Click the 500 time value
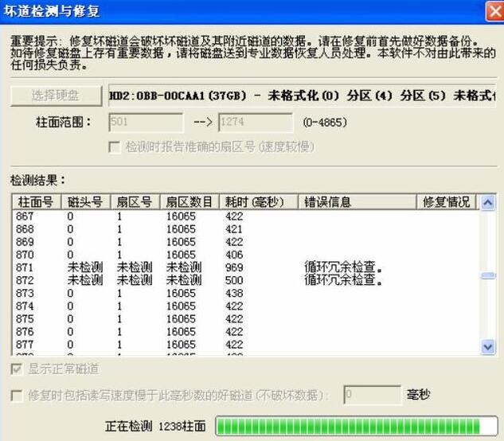Image resolution: width=504 pixels, height=441 pixels. [234, 280]
